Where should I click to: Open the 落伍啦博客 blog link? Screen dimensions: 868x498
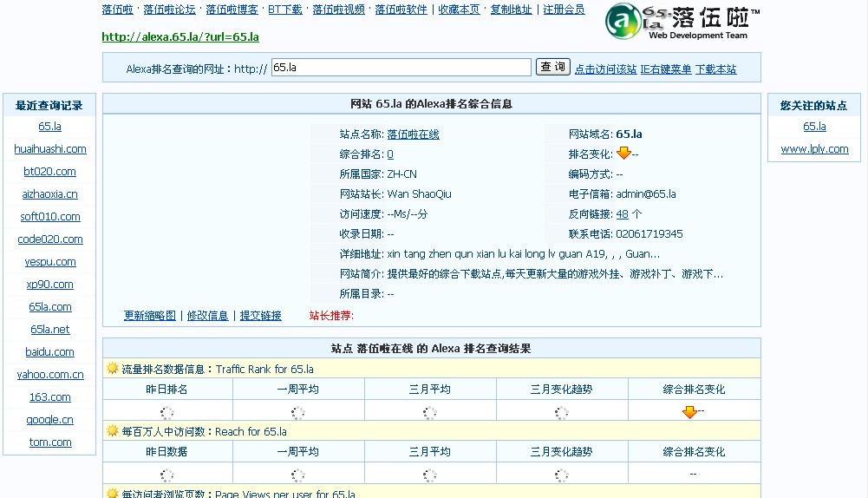[232, 10]
